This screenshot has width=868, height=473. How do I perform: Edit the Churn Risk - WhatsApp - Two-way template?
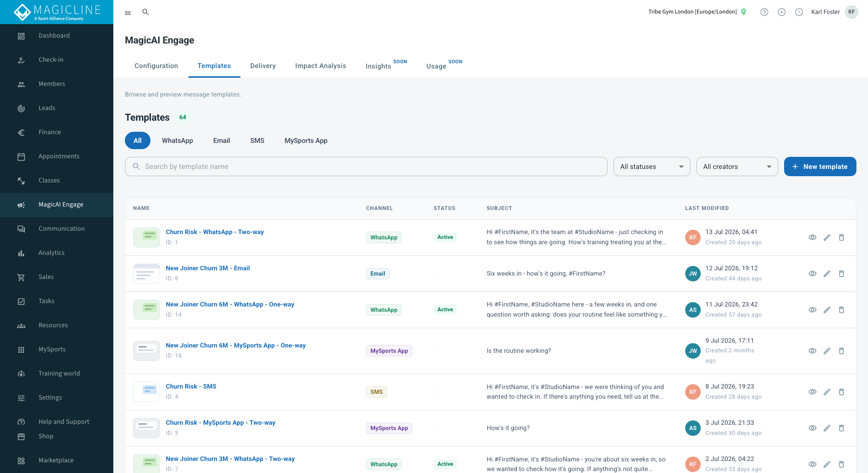[827, 237]
